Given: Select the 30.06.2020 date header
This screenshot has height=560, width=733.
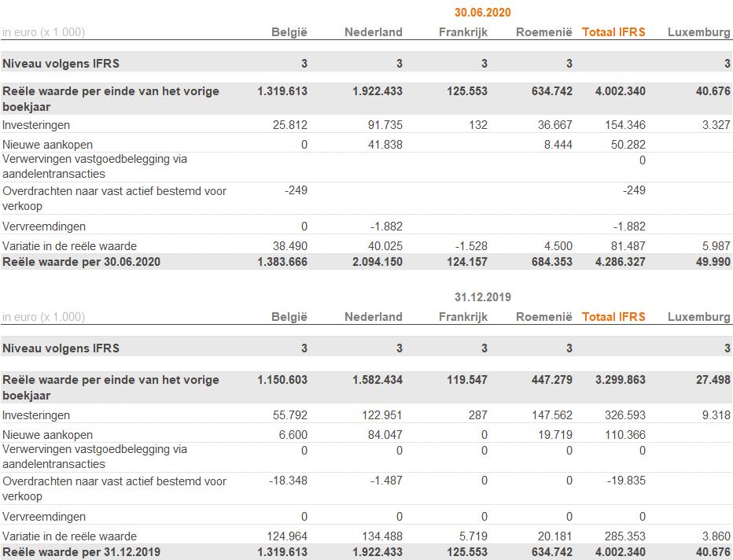Looking at the screenshot, I should (482, 13).
